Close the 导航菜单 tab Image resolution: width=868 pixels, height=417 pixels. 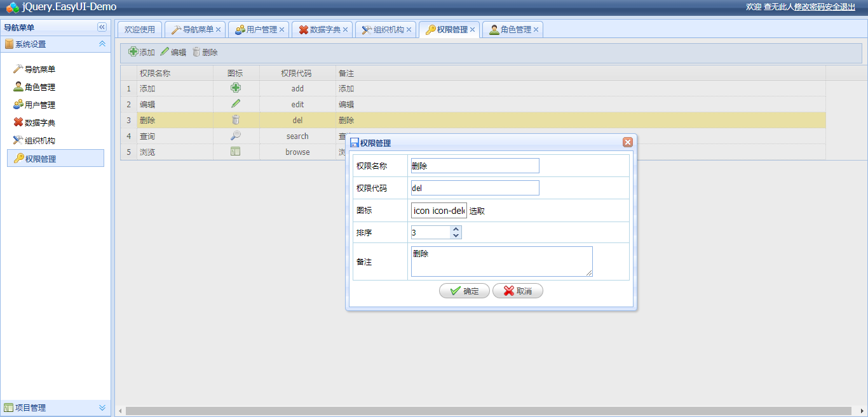pos(219,30)
